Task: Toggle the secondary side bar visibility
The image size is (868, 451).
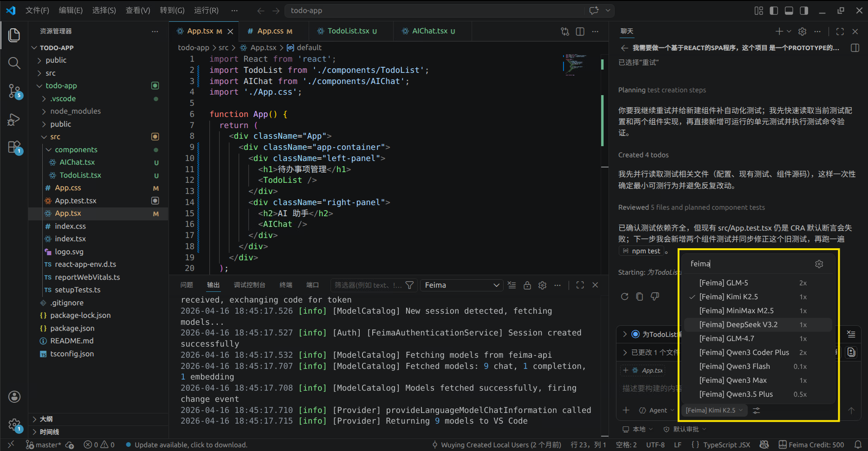Action: (804, 11)
